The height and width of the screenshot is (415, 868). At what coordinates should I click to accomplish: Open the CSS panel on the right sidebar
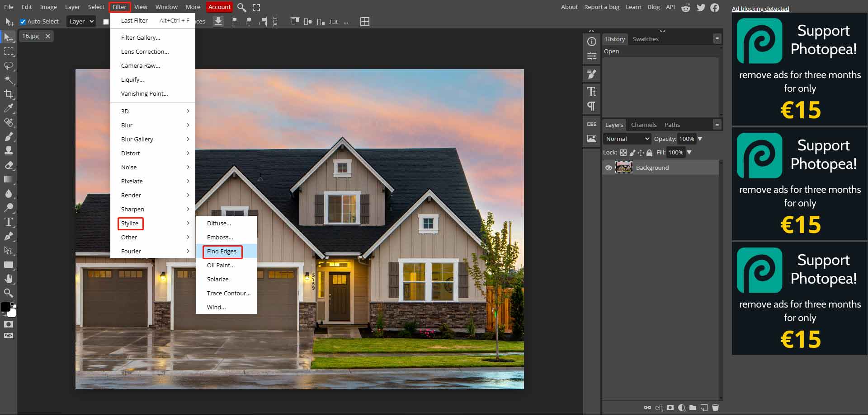pyautogui.click(x=591, y=124)
